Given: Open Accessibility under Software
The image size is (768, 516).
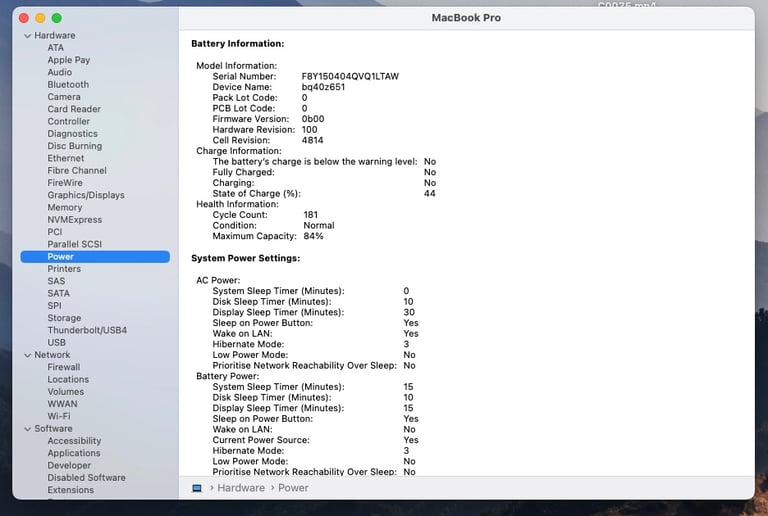Looking at the screenshot, I should (x=74, y=441).
